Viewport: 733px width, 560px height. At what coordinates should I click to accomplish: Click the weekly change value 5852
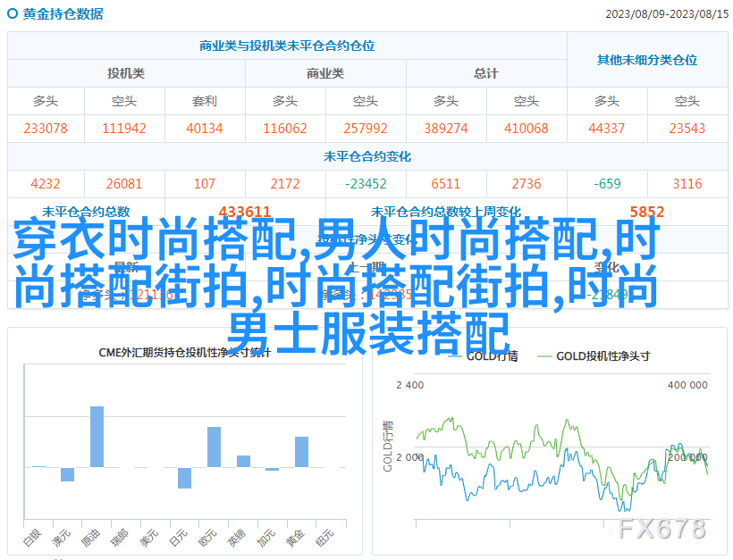pyautogui.click(x=647, y=212)
